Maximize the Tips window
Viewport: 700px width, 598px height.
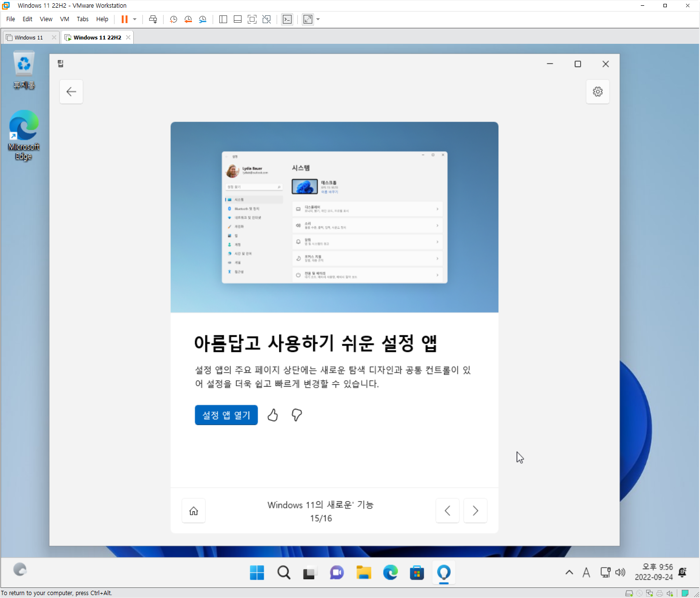click(578, 64)
